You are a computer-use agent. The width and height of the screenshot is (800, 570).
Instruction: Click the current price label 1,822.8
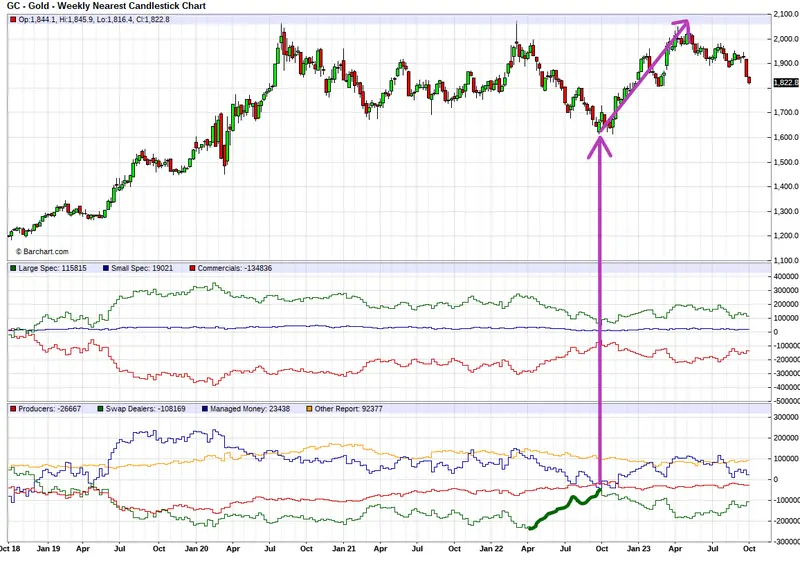click(785, 82)
